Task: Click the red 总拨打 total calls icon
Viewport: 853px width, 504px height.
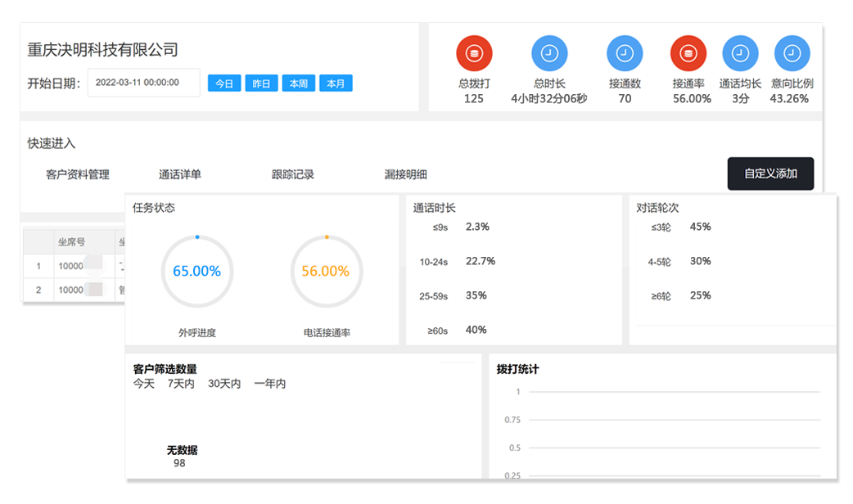Action: 474,54
